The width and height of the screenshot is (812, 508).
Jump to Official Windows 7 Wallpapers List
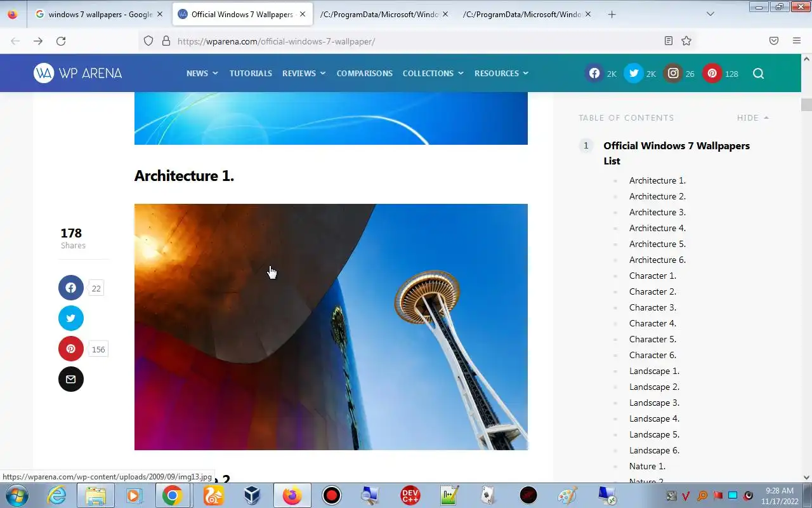point(676,153)
